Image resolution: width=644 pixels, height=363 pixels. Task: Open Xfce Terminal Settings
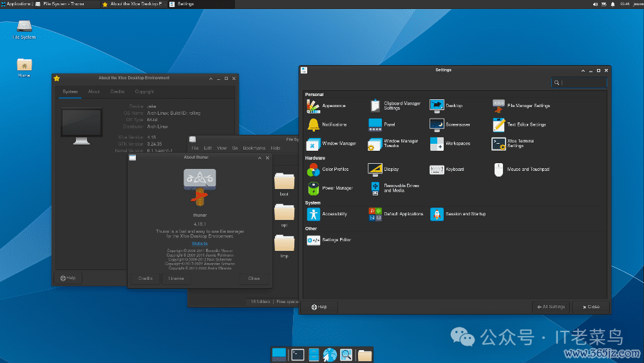tap(513, 144)
